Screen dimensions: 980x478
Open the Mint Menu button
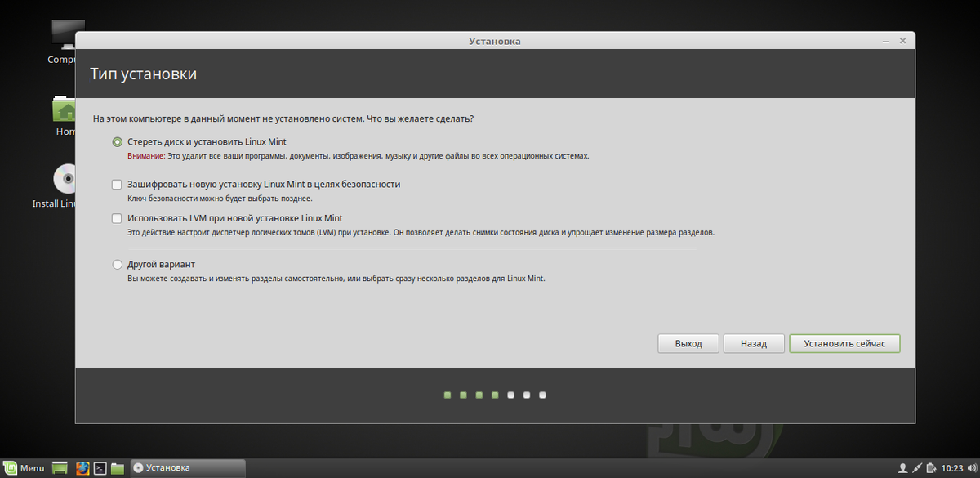tap(24, 468)
